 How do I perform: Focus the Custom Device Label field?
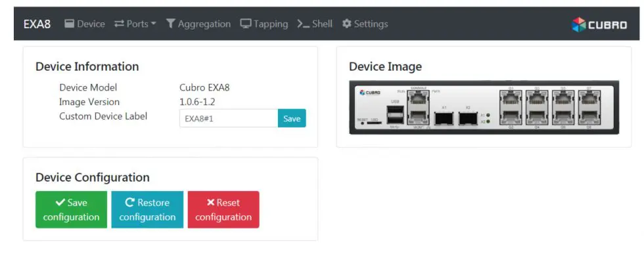(229, 118)
